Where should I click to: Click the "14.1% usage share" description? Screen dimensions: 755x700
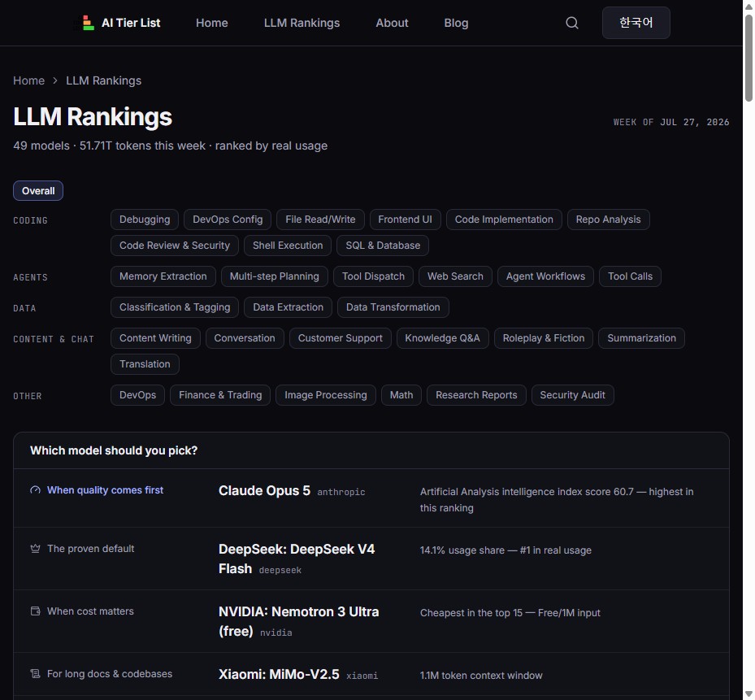[506, 550]
